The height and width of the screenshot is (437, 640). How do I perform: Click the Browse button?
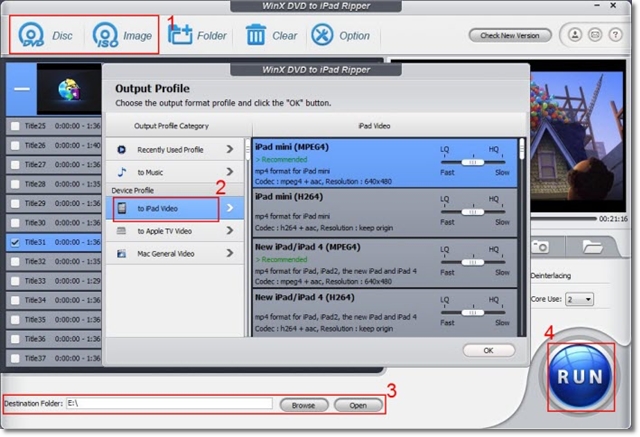coord(304,405)
